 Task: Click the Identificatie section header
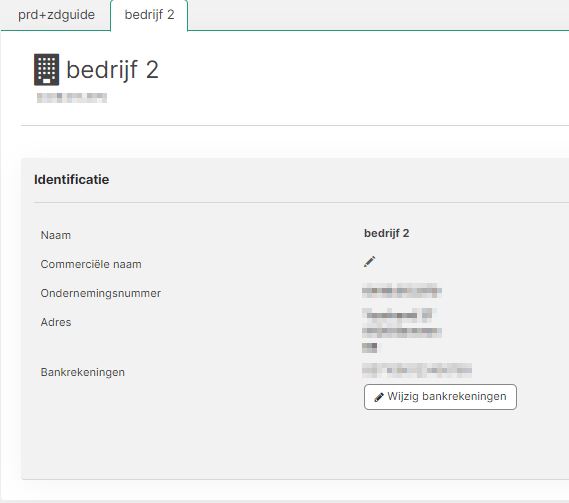[x=71, y=180]
